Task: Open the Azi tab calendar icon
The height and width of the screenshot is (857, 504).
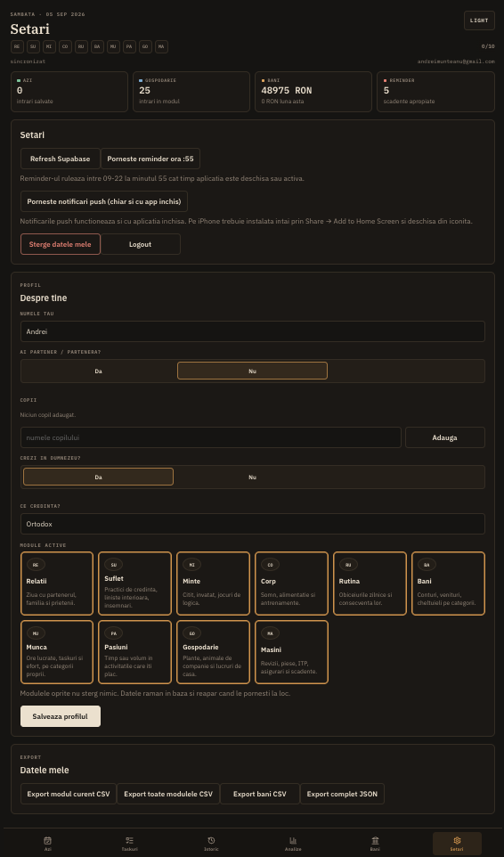Action: [x=47, y=840]
